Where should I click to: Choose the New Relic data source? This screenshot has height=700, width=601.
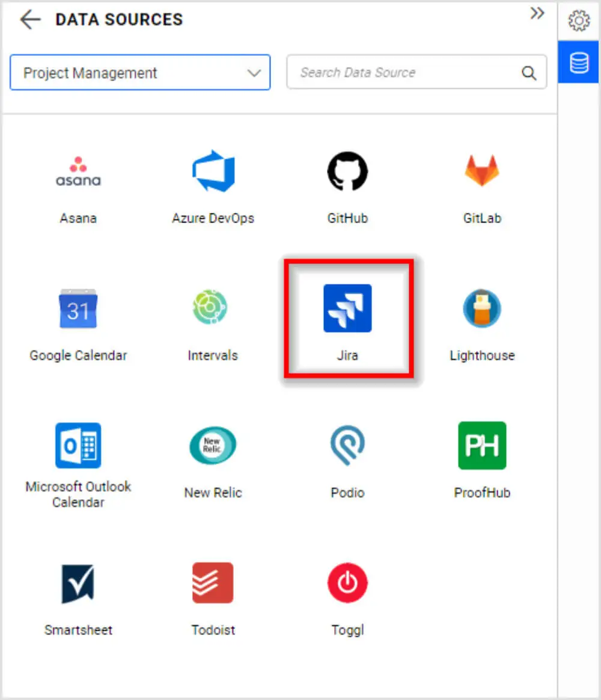coord(213,446)
